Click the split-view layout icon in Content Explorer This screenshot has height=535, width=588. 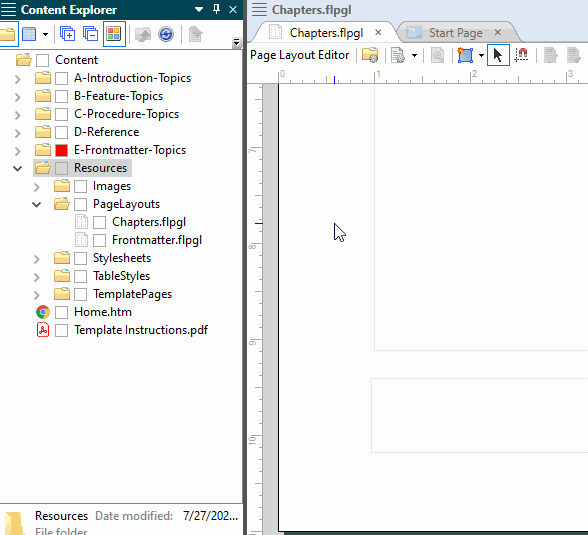tap(29, 34)
